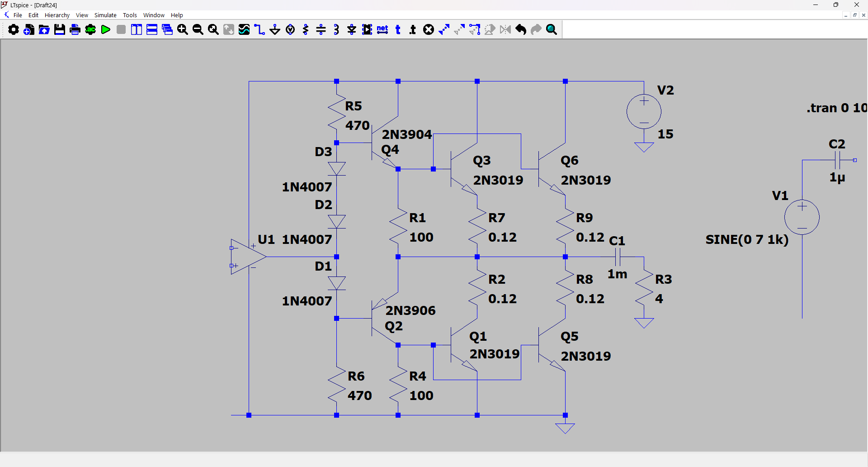
Task: Open an existing file via folder icon
Action: (44, 30)
